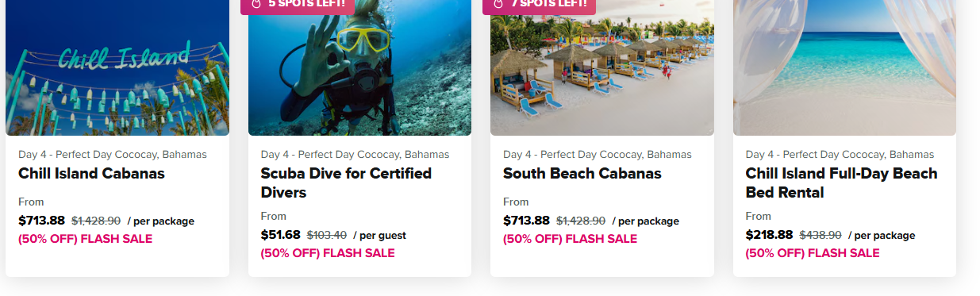The image size is (980, 296).
Task: Click the $713.88 price on Chill Island Cabanas
Action: tap(41, 221)
